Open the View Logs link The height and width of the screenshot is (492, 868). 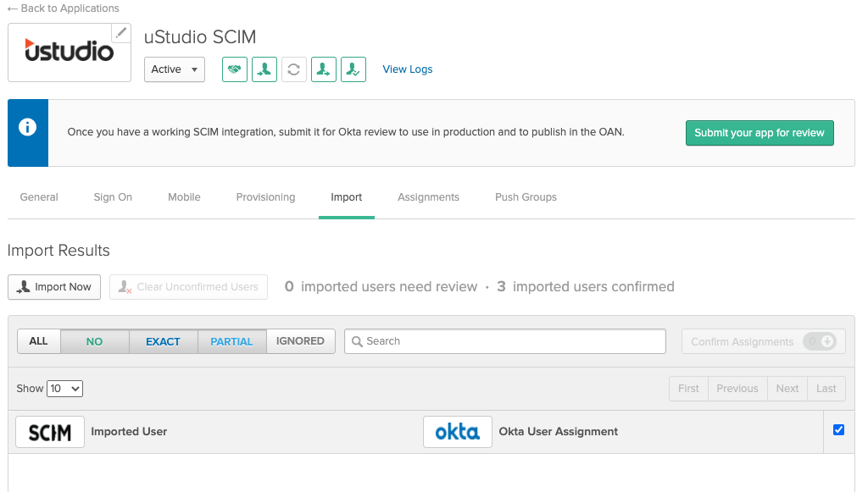point(408,69)
